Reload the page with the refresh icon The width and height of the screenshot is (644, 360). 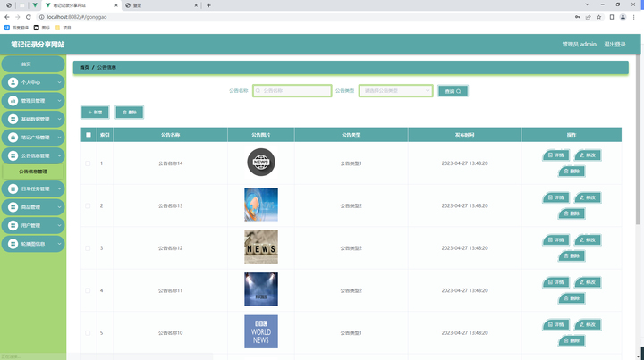[x=29, y=17]
